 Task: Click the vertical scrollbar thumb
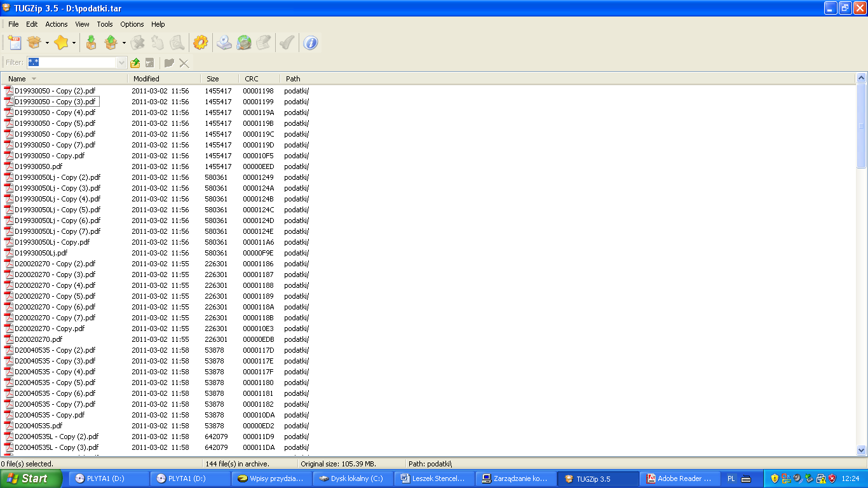coord(862,126)
